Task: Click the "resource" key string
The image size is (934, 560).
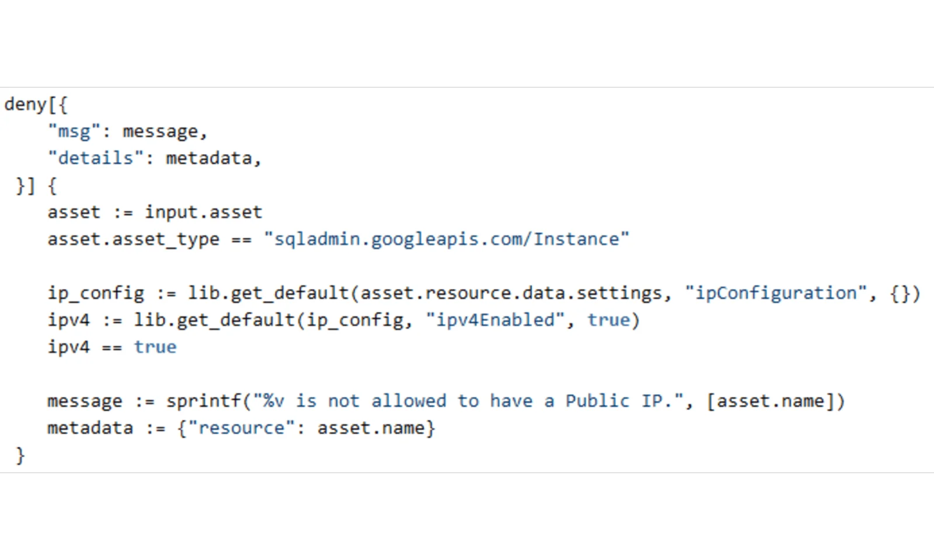Action: point(241,428)
